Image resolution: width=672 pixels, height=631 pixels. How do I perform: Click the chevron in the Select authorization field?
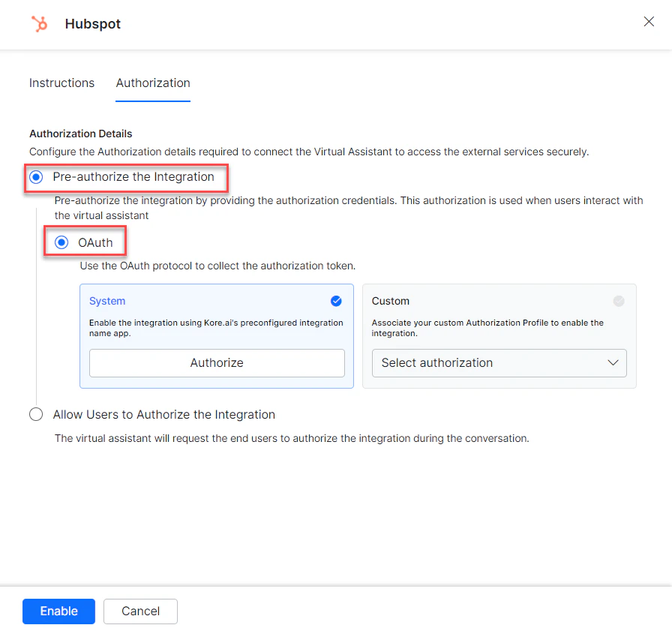point(612,363)
